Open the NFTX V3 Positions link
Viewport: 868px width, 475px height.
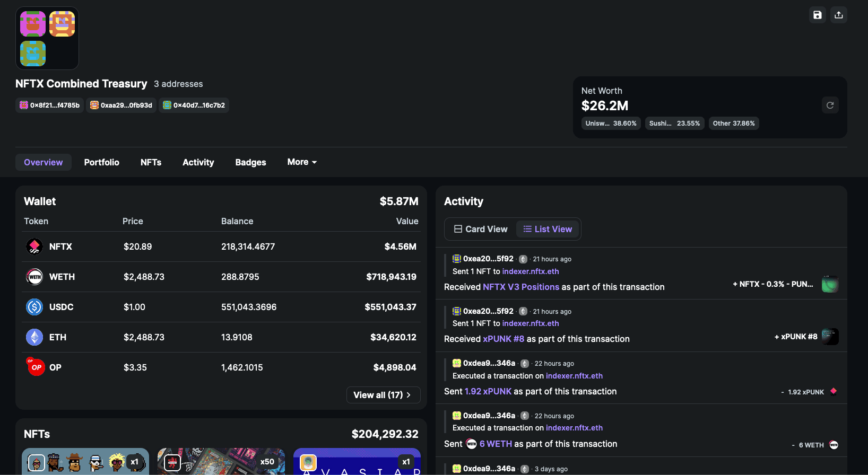pos(520,287)
